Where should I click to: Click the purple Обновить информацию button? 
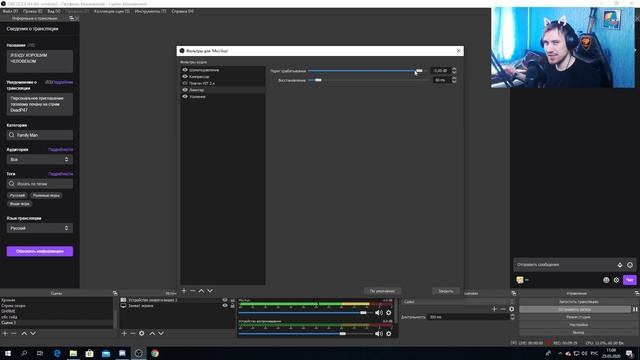(x=40, y=251)
